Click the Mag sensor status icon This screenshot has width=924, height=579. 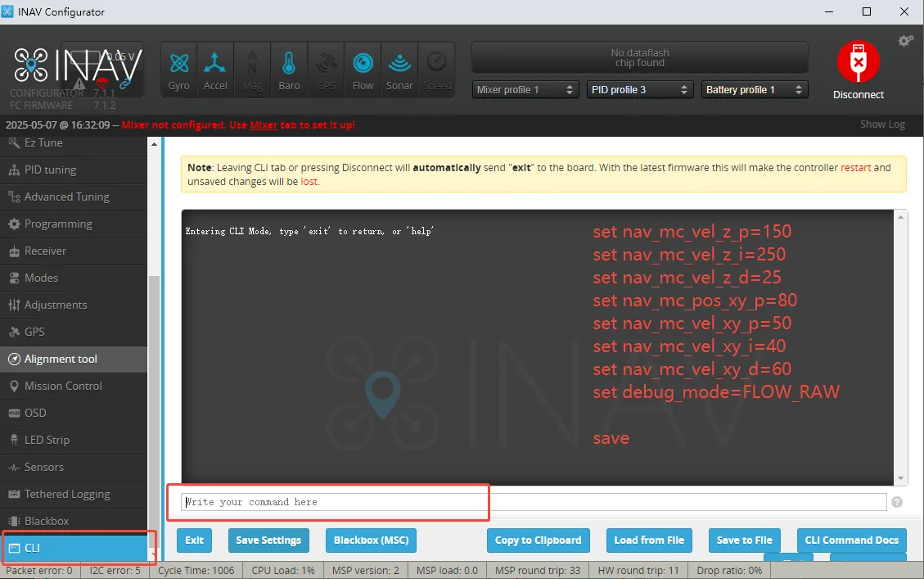point(252,70)
